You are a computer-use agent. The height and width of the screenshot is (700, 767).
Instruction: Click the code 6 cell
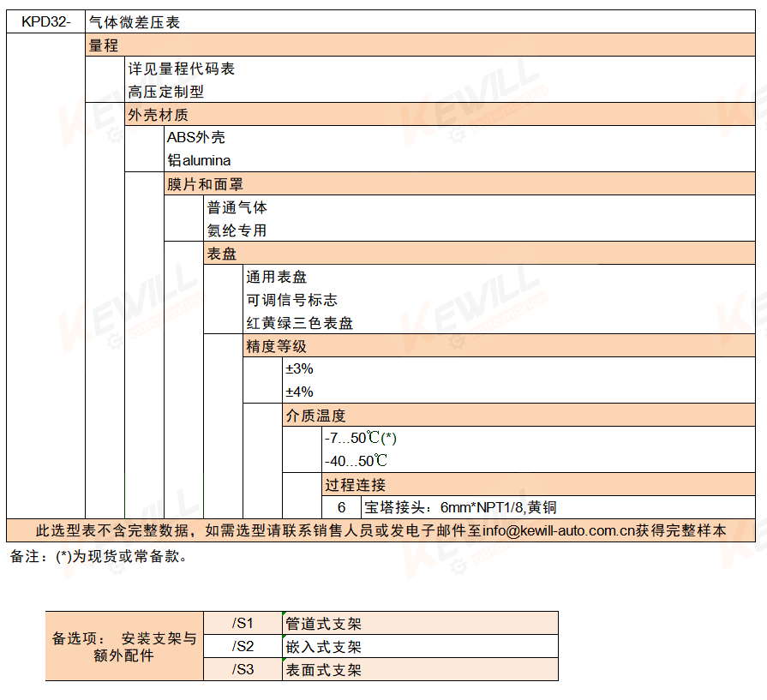341,507
